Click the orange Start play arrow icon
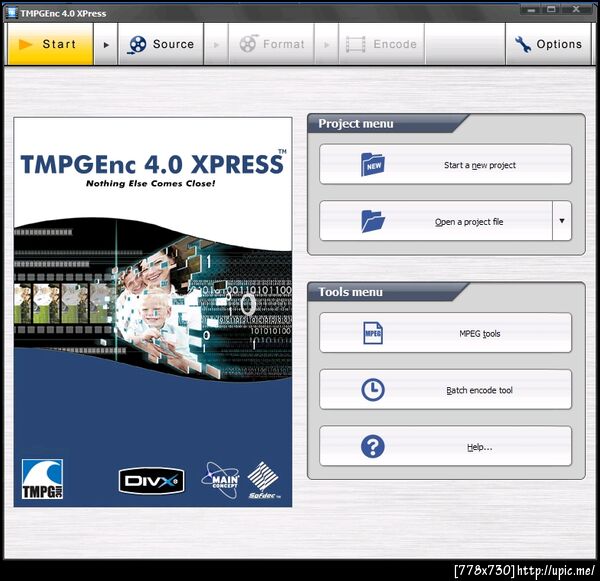 tap(25, 44)
